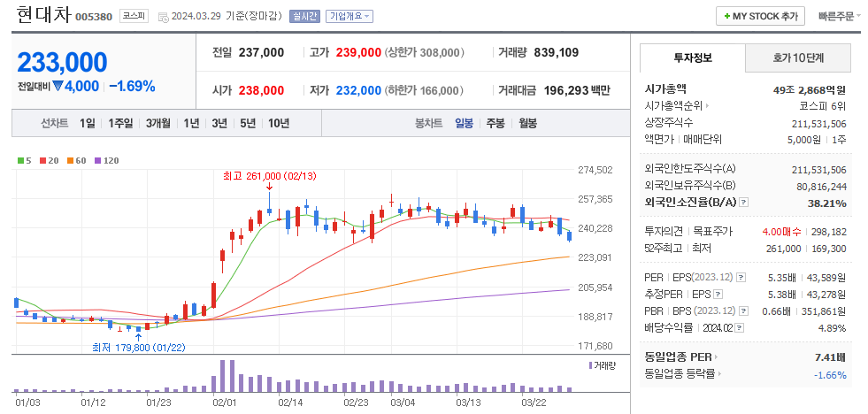Click the 외국인보유주식수 value 80,816,244

(x=821, y=187)
